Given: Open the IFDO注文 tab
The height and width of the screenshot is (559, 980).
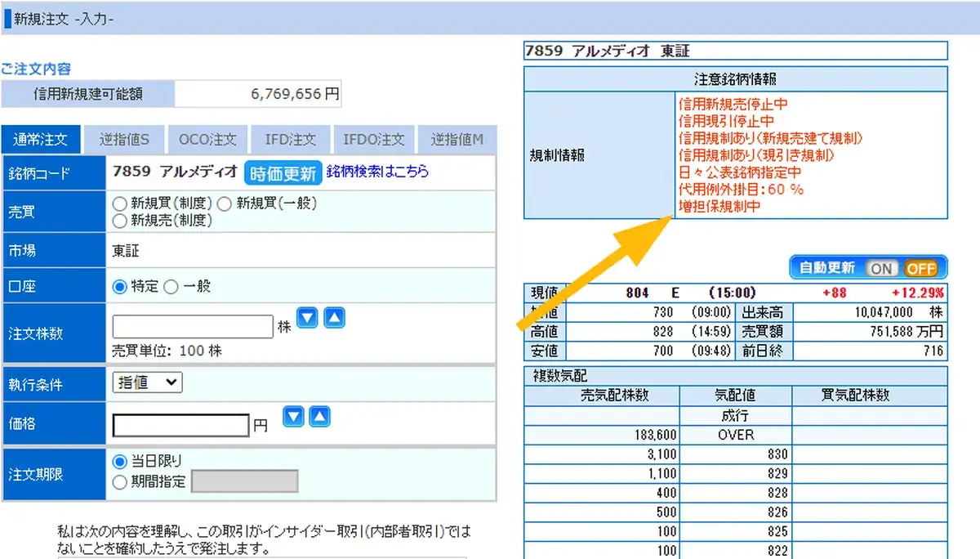Looking at the screenshot, I should 374,140.
